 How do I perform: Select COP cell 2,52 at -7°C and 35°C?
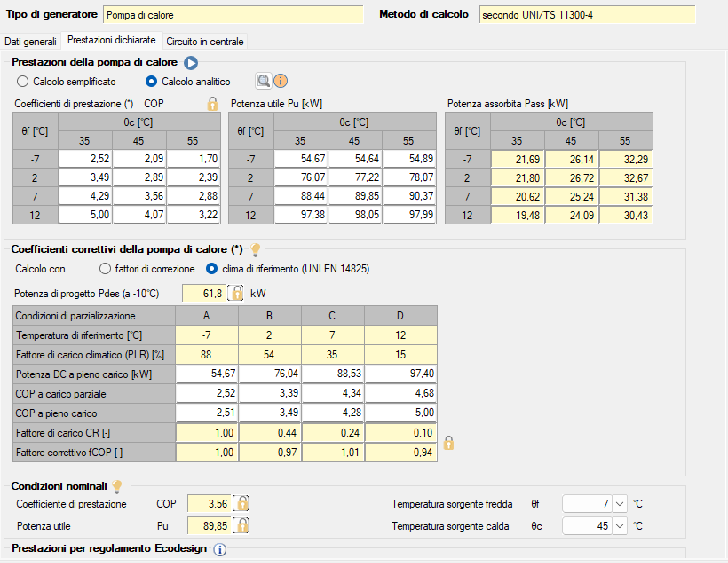pyautogui.click(x=85, y=159)
